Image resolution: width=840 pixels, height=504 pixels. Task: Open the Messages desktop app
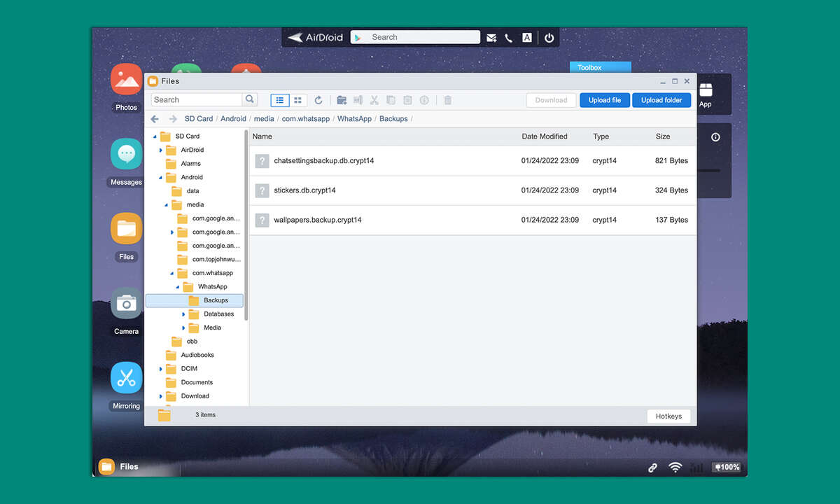point(126,153)
